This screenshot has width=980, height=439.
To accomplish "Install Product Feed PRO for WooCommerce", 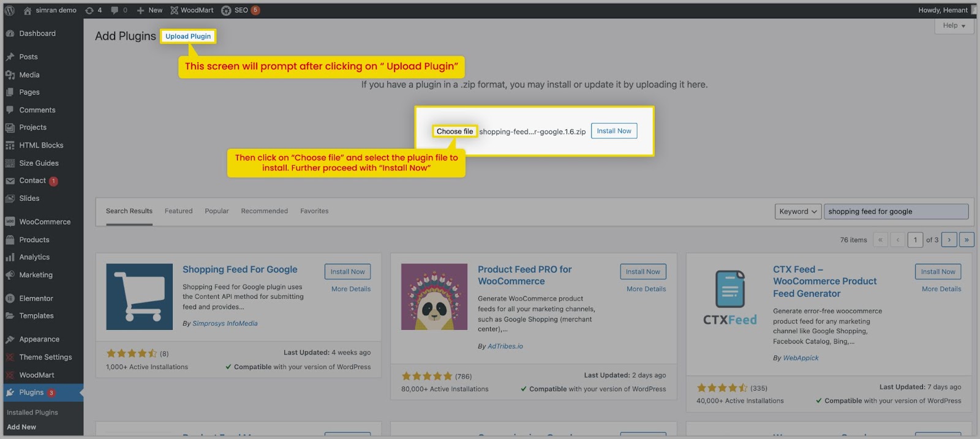I will pos(643,272).
